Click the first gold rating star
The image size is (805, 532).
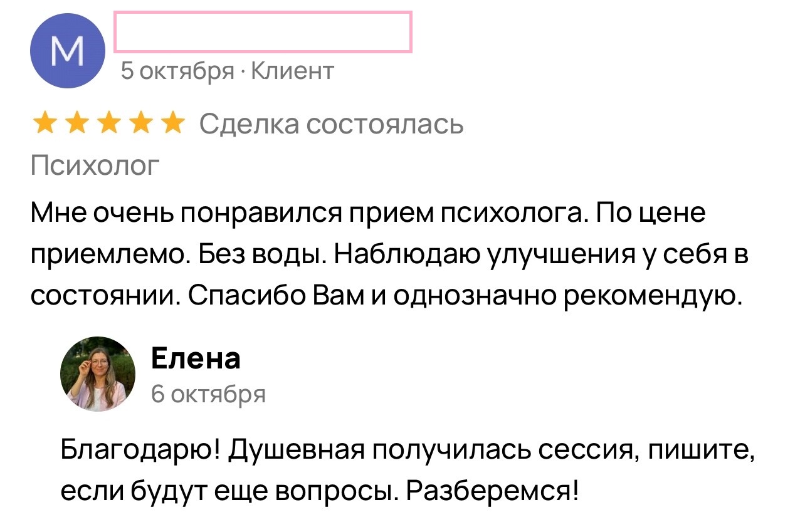44,124
